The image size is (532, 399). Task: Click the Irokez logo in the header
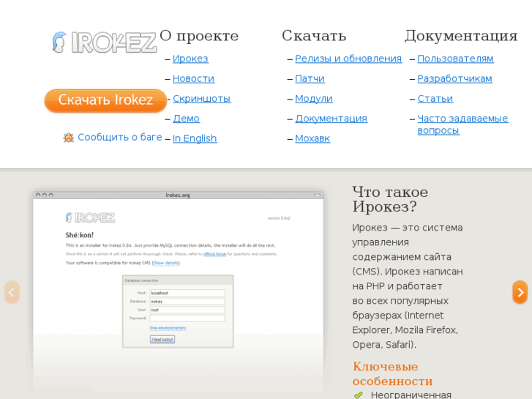click(x=105, y=42)
